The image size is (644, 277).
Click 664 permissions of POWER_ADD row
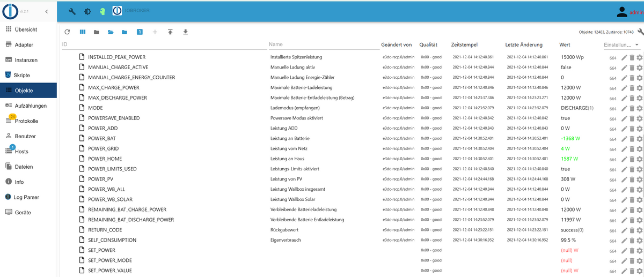(x=613, y=129)
